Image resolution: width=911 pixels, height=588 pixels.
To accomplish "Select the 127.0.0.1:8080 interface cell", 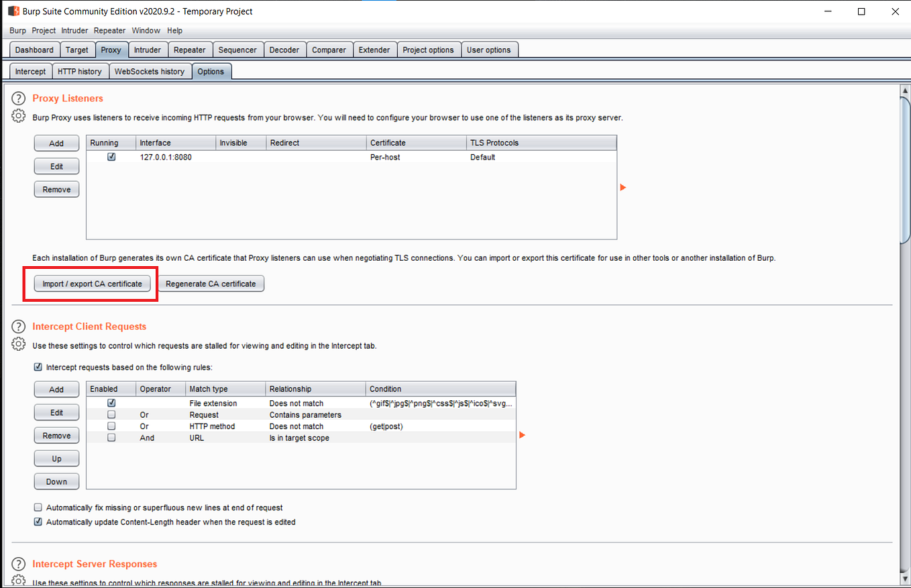I will click(x=175, y=158).
